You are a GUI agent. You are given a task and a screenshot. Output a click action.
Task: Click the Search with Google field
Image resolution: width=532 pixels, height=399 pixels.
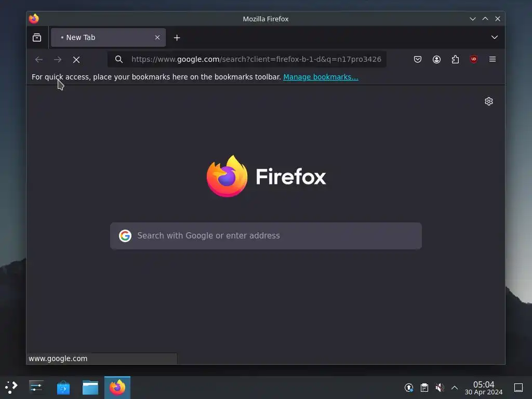click(266, 236)
